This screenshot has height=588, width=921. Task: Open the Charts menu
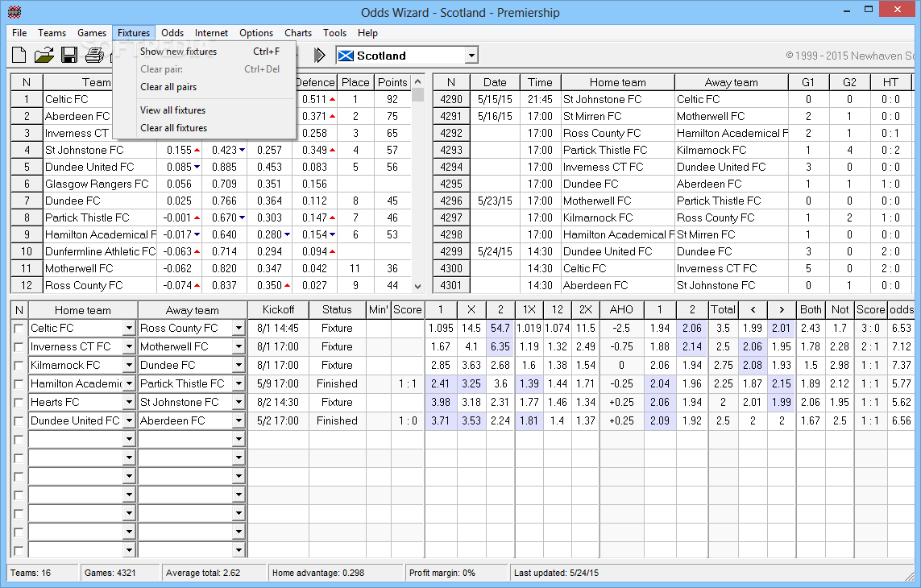click(x=298, y=33)
